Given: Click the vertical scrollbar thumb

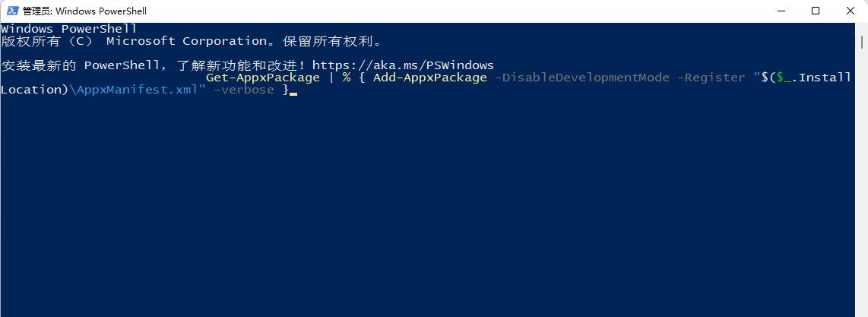Looking at the screenshot, I should [x=863, y=42].
